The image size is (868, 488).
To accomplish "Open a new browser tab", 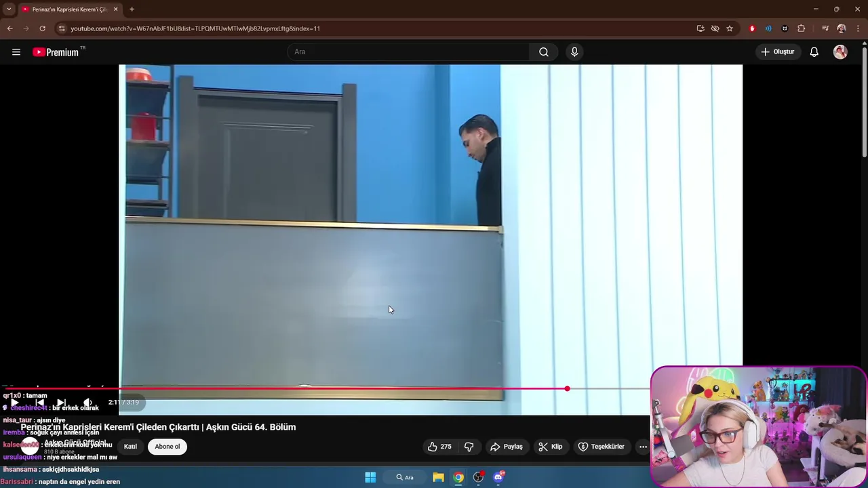I will click(132, 9).
